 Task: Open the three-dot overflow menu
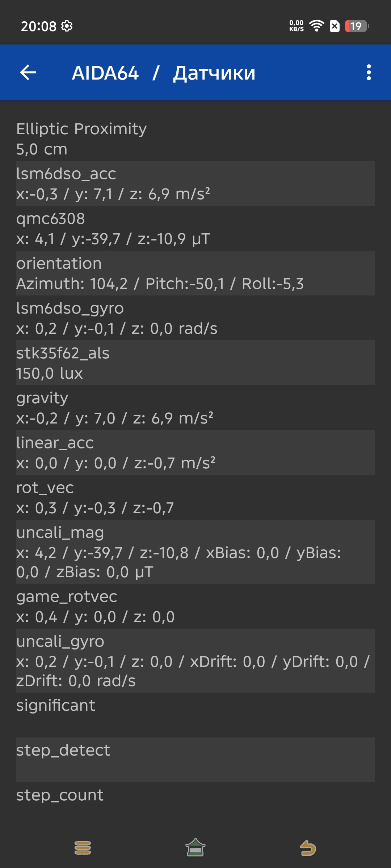pos(369,73)
